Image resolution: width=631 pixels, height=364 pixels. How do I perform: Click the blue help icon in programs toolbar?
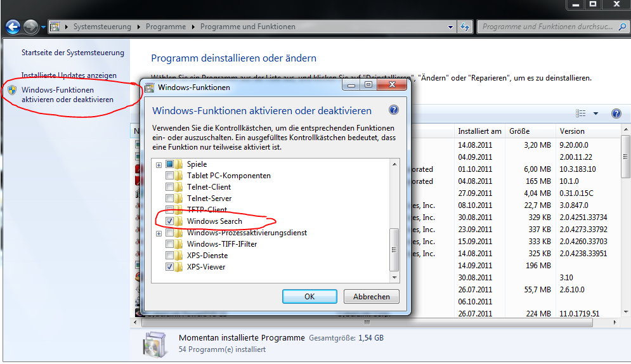point(616,114)
